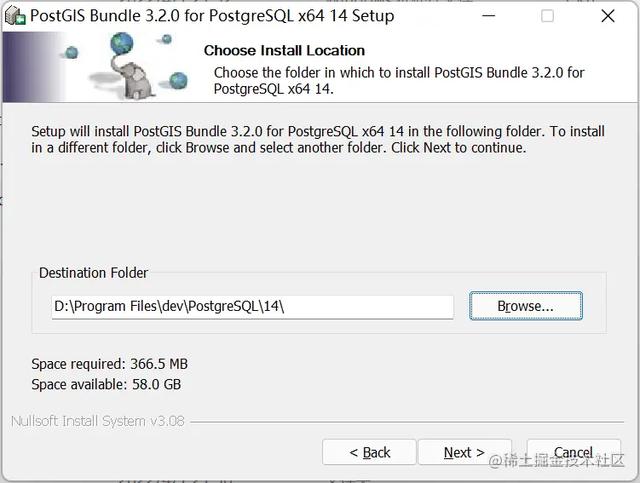Click the small globe right of the elephant
The image size is (640, 483).
178,80
